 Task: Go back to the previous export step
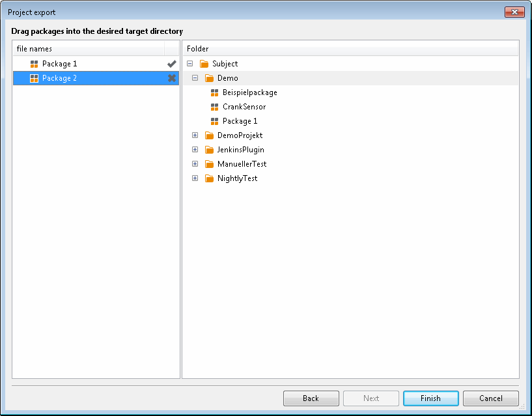tap(311, 398)
